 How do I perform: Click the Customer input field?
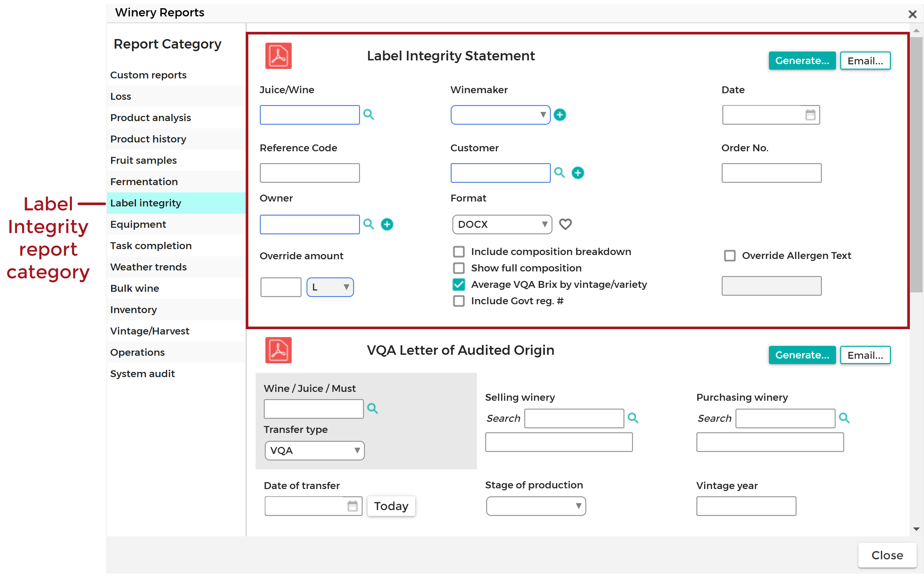pyautogui.click(x=500, y=173)
